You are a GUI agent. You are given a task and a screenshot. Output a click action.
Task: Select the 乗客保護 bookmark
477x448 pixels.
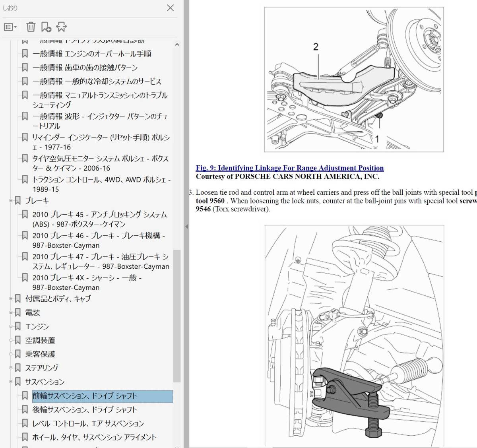(x=40, y=354)
